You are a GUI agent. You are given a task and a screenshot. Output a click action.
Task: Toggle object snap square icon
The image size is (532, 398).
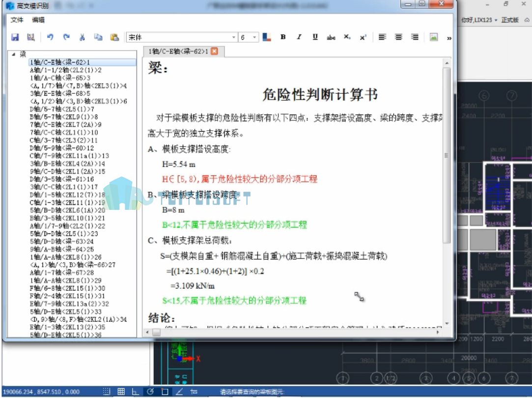[165, 392]
